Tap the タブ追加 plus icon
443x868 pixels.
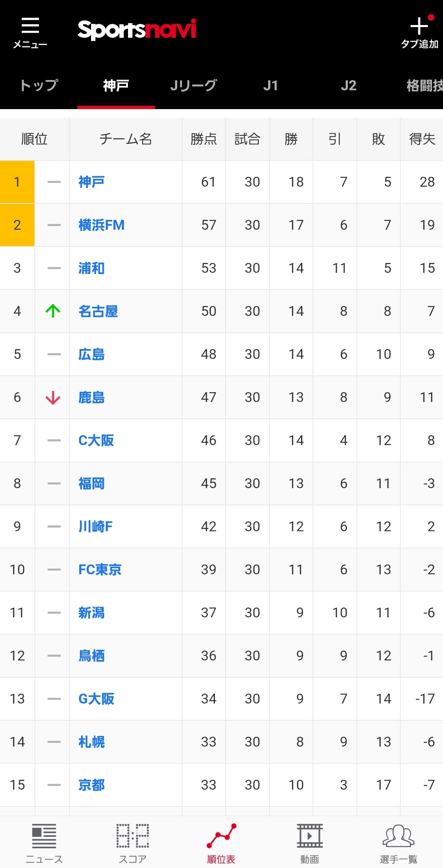click(x=419, y=26)
